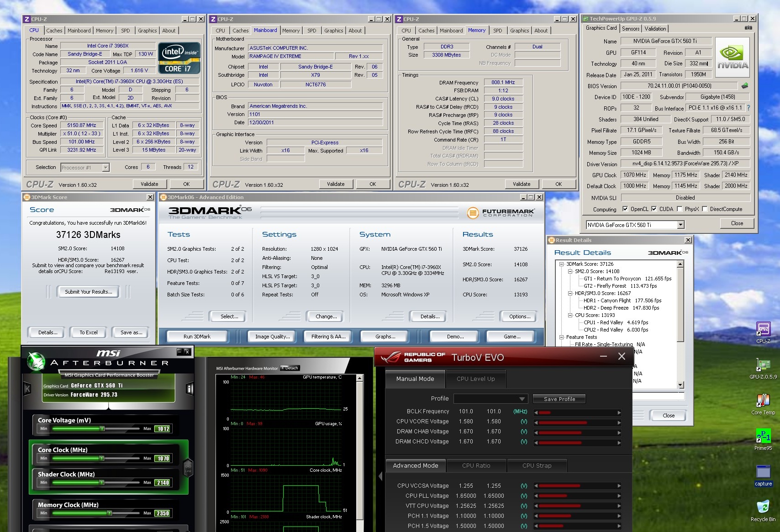780x532 pixels.
Task: Collapse the CPU Score: 13193 tree node
Action: point(570,315)
